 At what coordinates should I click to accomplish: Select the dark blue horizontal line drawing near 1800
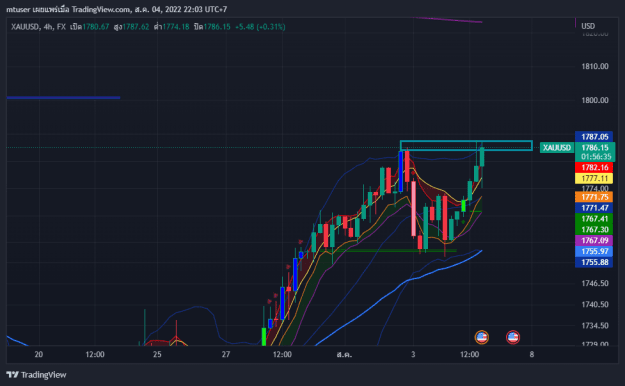coord(63,97)
